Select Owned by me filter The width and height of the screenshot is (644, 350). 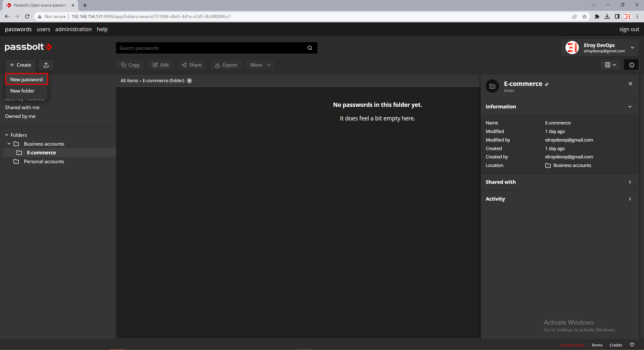click(x=20, y=116)
